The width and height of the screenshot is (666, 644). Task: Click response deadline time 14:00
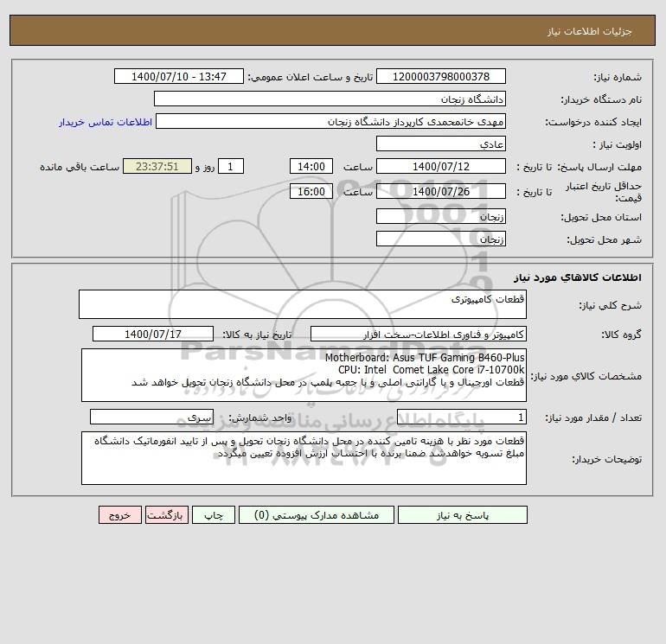(311, 167)
